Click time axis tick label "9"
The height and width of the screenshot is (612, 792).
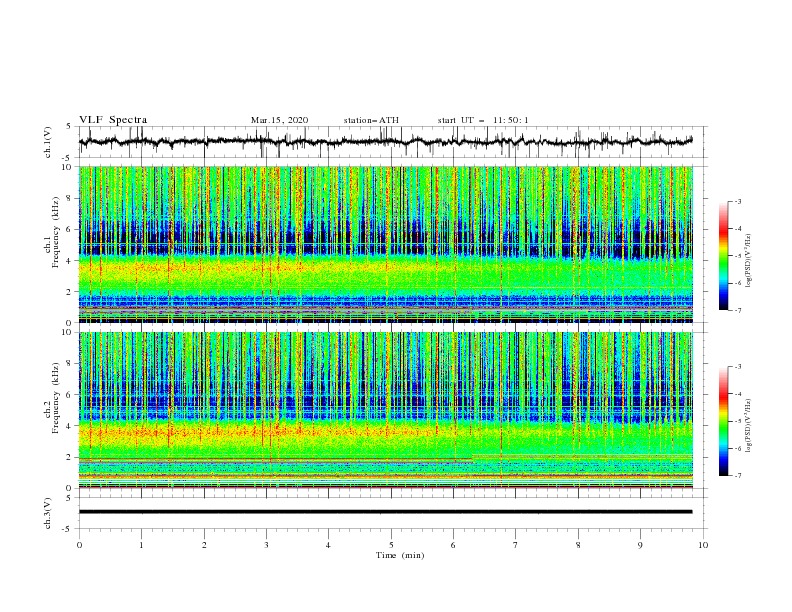(x=640, y=545)
